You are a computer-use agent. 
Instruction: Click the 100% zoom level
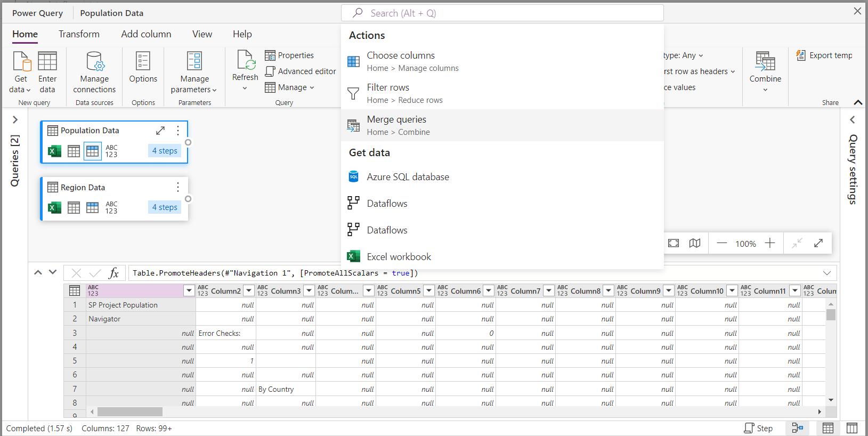click(745, 244)
